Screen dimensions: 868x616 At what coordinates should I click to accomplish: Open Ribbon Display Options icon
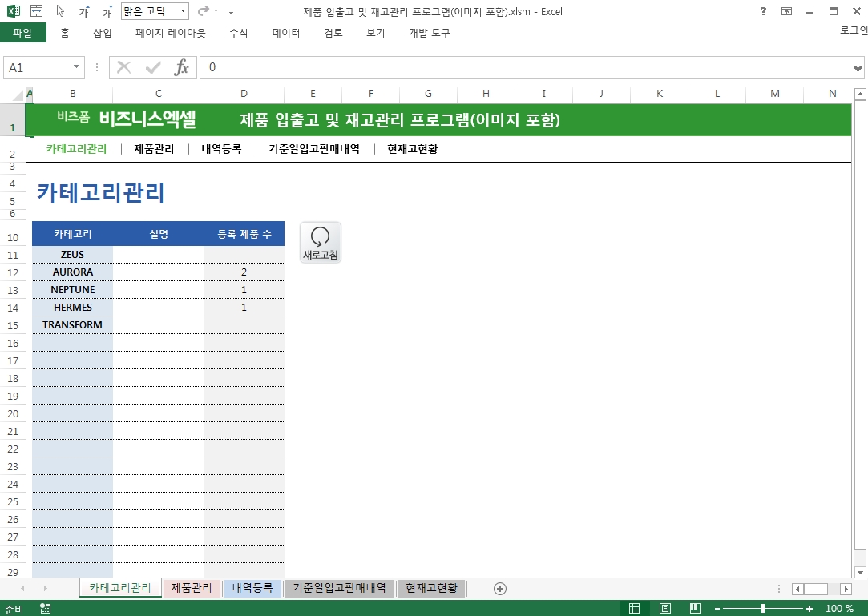[786, 11]
